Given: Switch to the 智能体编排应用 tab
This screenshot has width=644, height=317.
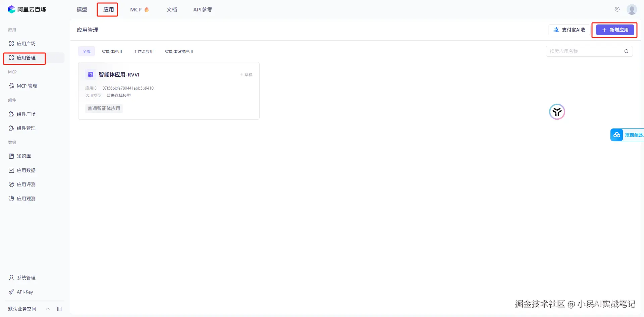Looking at the screenshot, I should coord(179,51).
